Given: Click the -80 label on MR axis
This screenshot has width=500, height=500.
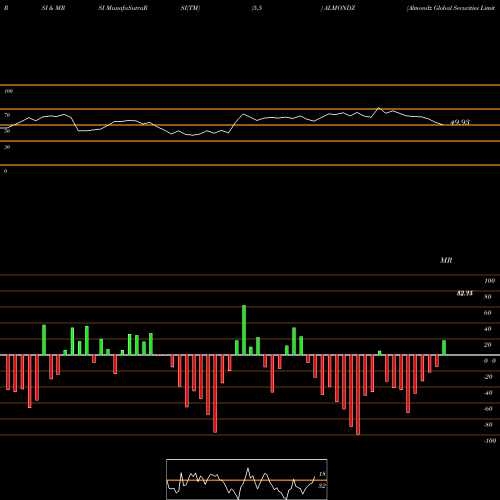Looking at the screenshot, I should pos(488,425).
